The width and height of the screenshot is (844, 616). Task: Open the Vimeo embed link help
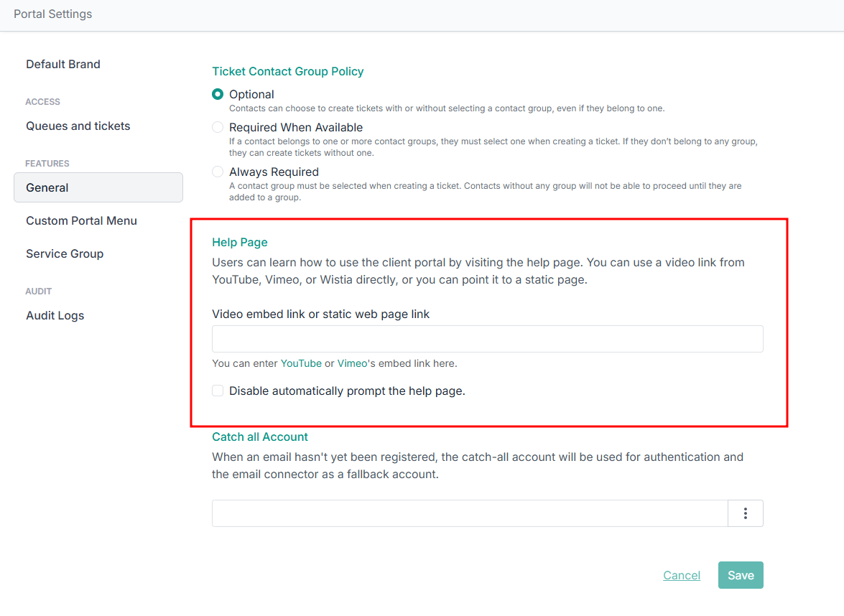tap(352, 363)
